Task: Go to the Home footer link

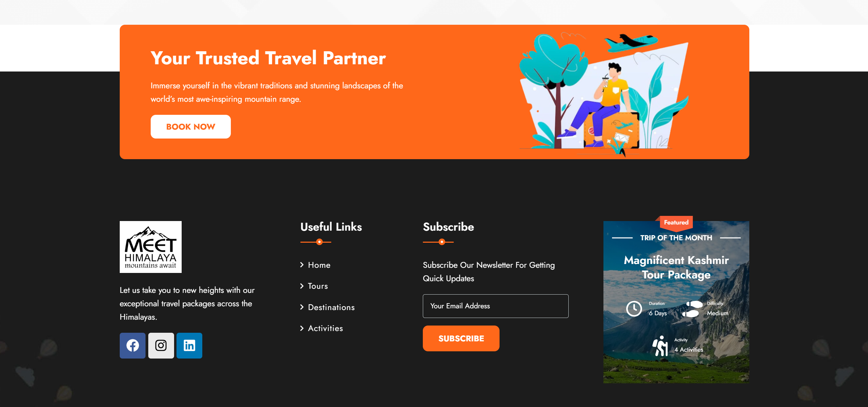Action: pos(319,265)
